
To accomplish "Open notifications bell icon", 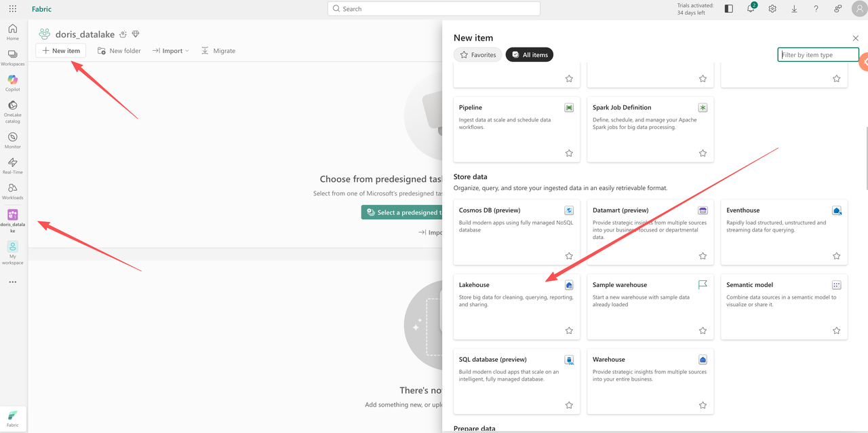I will (x=751, y=9).
